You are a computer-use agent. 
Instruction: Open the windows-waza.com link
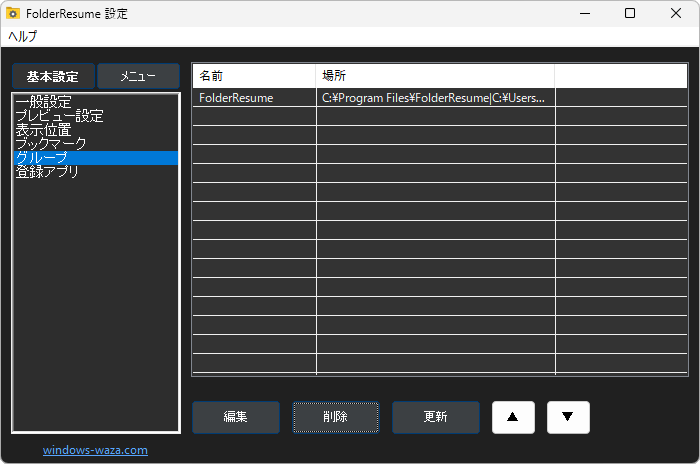pyautogui.click(x=95, y=450)
